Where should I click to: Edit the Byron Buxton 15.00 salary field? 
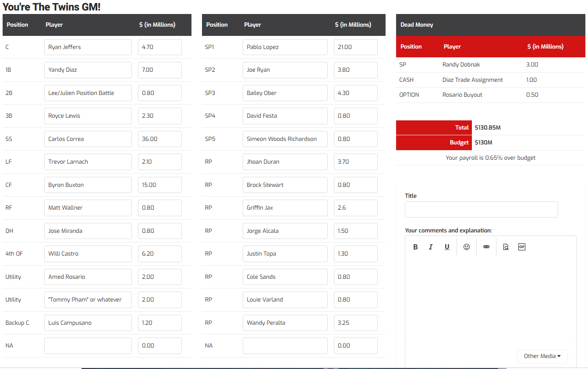point(159,185)
